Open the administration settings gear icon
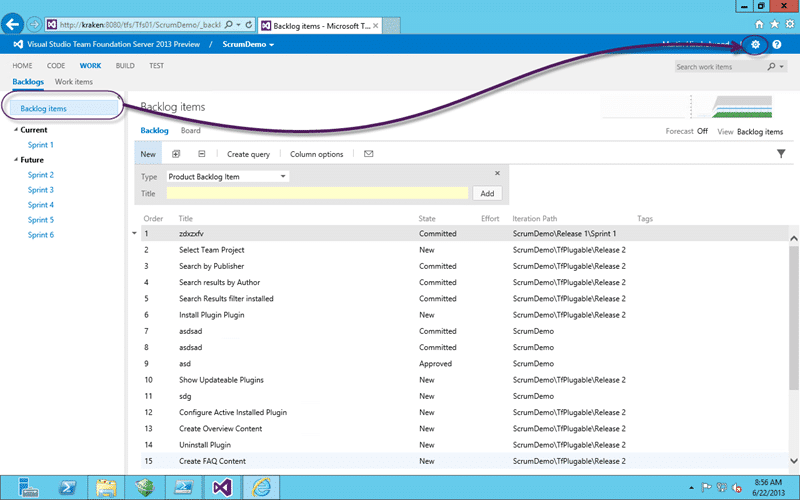This screenshot has height=500, width=800. [x=755, y=44]
